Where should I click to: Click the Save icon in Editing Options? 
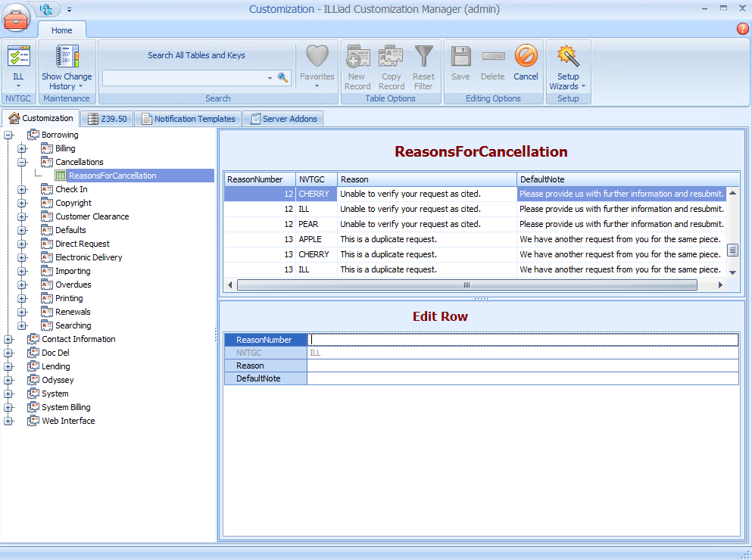coord(460,67)
